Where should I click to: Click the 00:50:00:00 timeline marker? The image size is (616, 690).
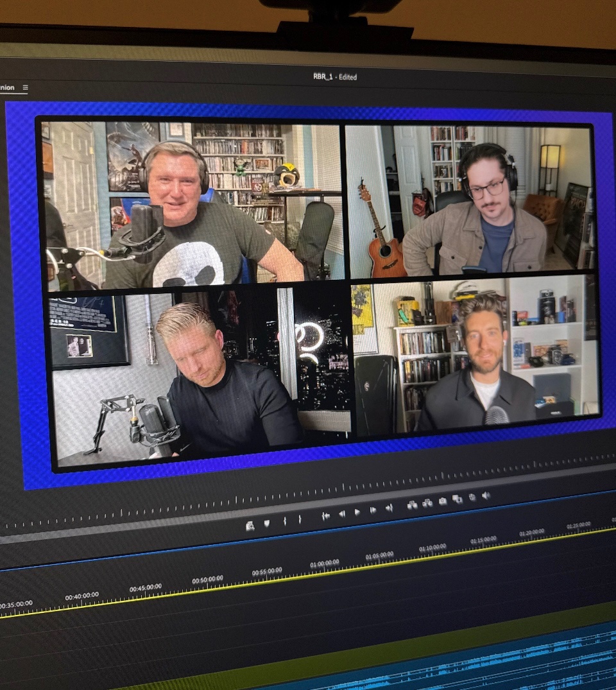click(x=208, y=579)
